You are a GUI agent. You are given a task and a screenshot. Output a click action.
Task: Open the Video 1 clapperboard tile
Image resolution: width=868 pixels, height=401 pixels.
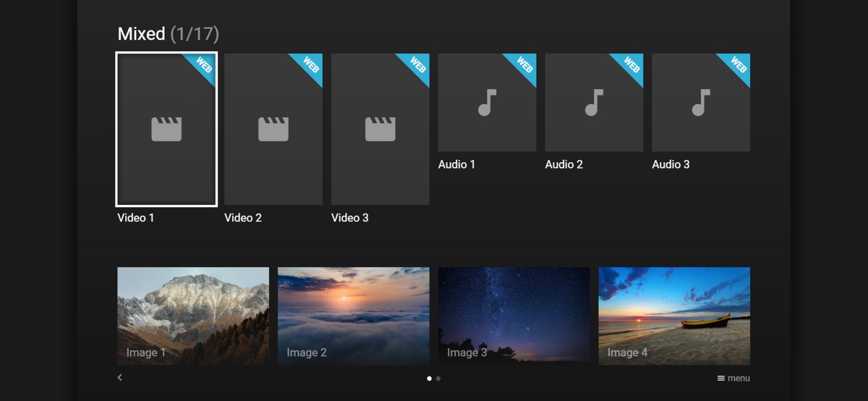[x=166, y=129]
